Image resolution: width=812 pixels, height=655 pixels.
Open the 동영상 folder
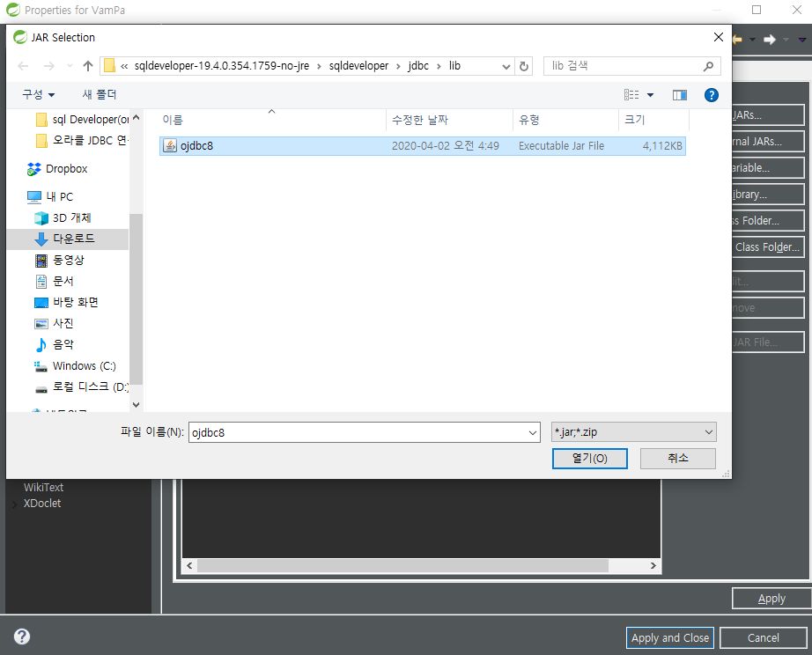click(x=59, y=260)
